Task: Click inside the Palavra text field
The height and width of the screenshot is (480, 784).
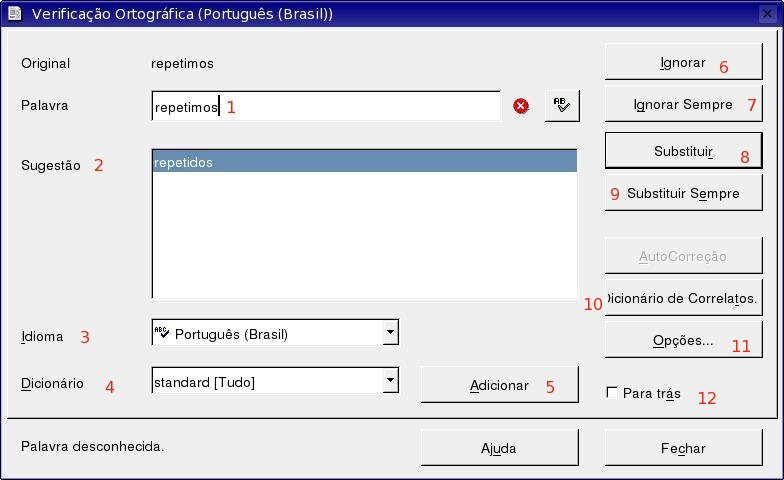Action: click(x=326, y=106)
